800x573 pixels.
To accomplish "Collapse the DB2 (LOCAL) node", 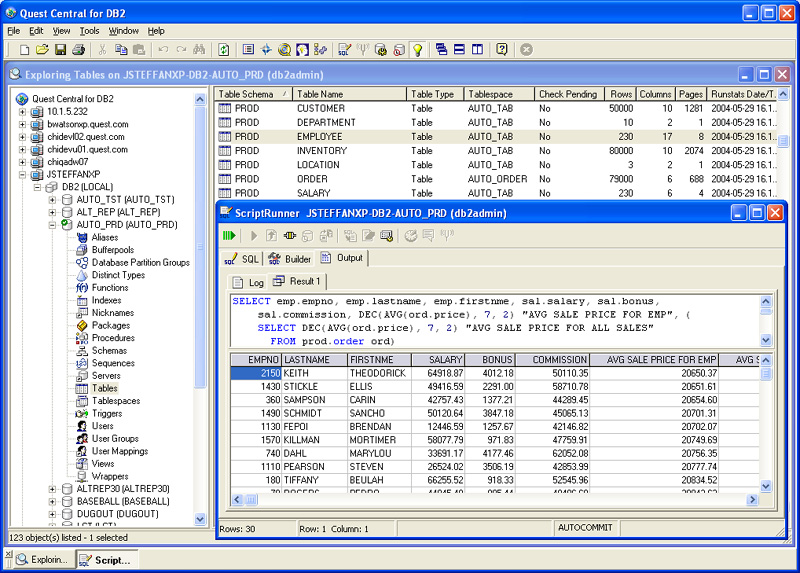I will pyautogui.click(x=37, y=187).
